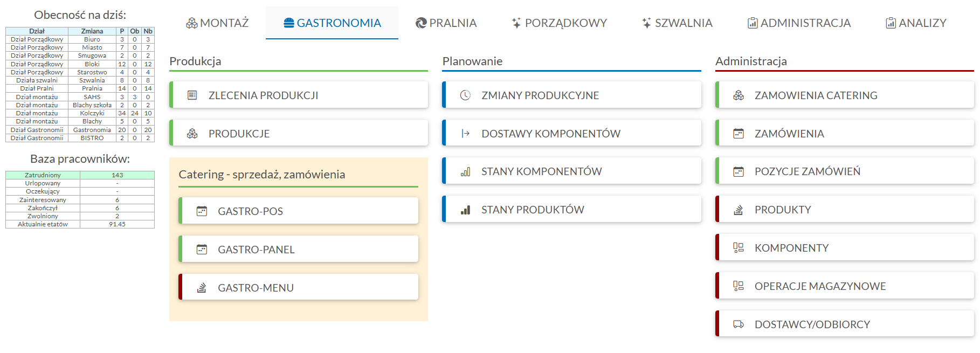Go to the Analizy tab
Image resolution: width=980 pixels, height=353 pixels.
[916, 23]
